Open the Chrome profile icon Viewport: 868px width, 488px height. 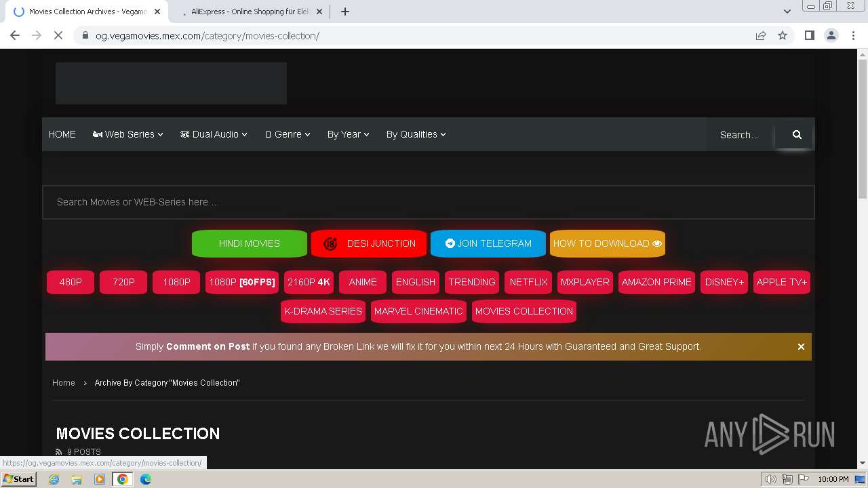click(x=831, y=35)
